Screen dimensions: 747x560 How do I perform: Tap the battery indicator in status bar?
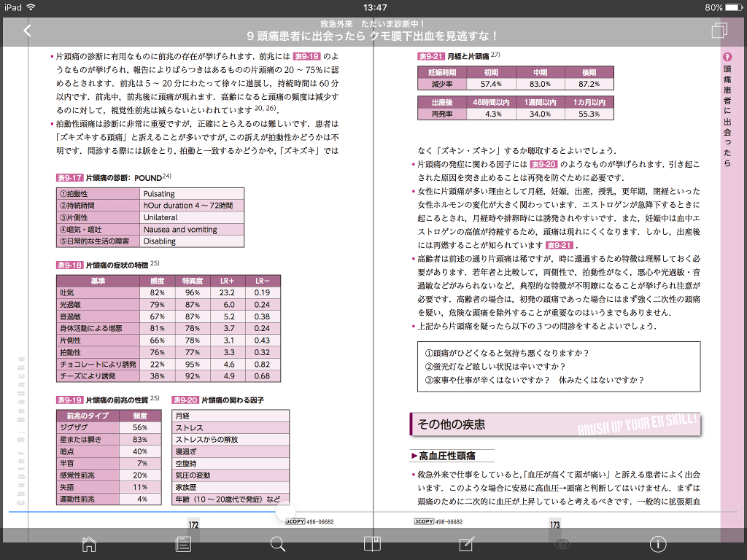(x=734, y=7)
